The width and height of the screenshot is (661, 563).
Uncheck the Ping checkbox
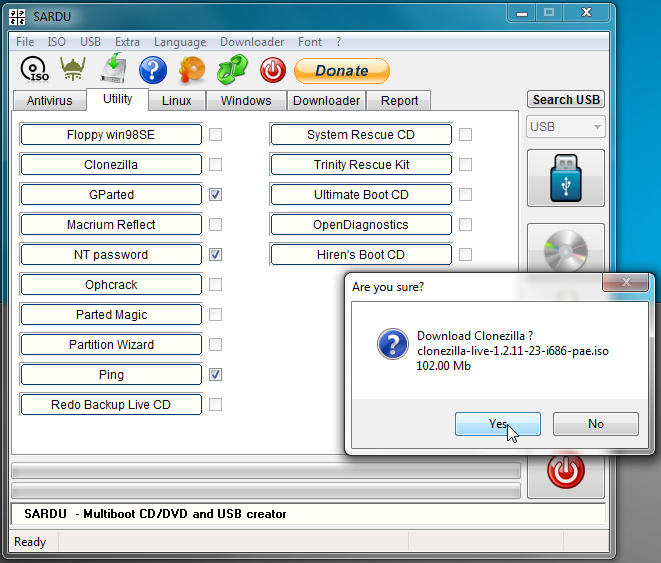[215, 375]
